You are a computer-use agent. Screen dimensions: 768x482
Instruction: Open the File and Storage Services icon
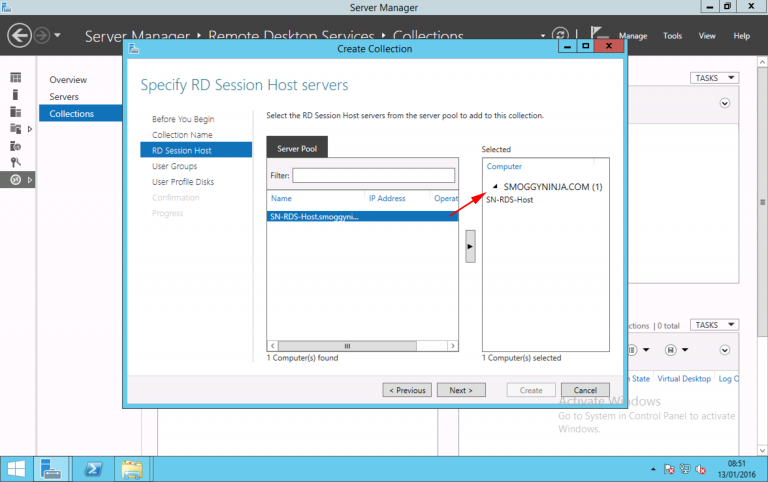pyautogui.click(x=16, y=129)
